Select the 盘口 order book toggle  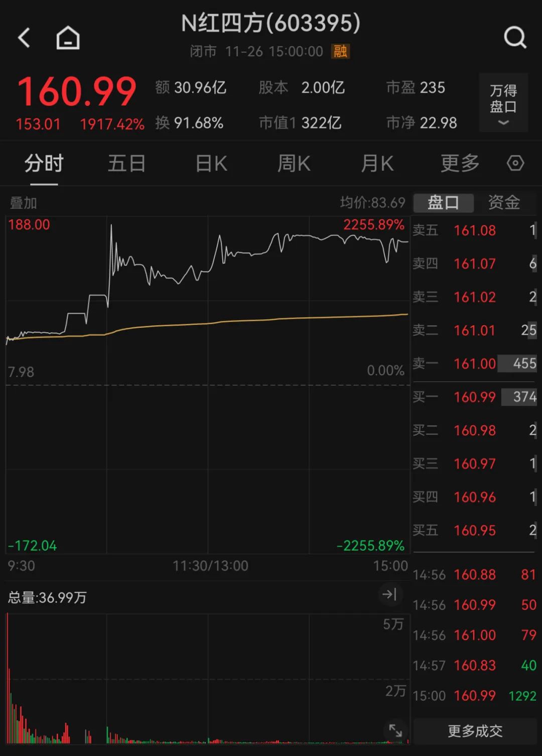pyautogui.click(x=444, y=203)
